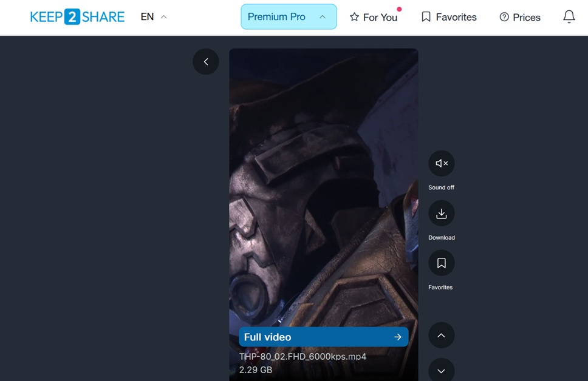The image size is (588, 381).
Task: Click the question mark icon beside Prices
Action: coord(504,17)
